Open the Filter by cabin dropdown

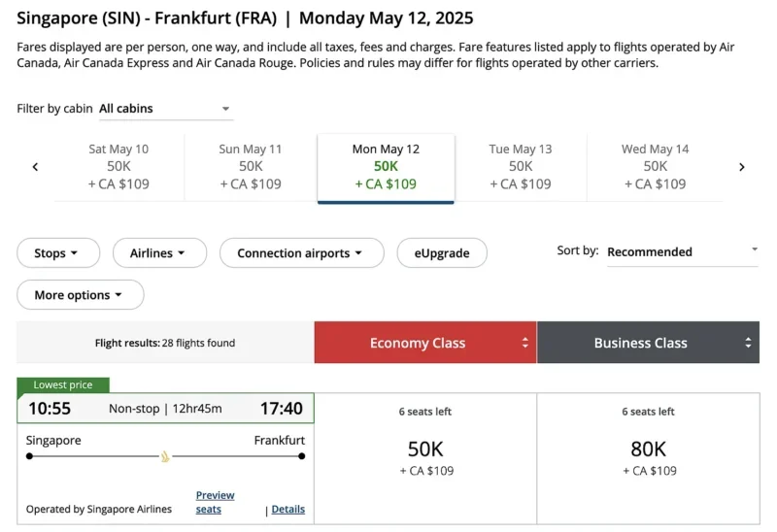coord(165,109)
